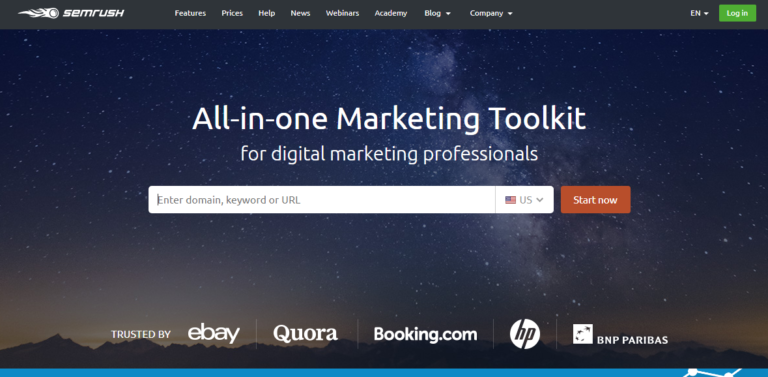This screenshot has height=377, width=768.
Task: Open the News page link
Action: click(x=300, y=13)
